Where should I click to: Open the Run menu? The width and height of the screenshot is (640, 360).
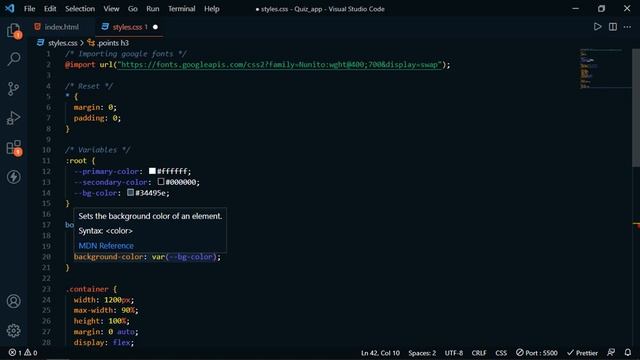(x=153, y=9)
